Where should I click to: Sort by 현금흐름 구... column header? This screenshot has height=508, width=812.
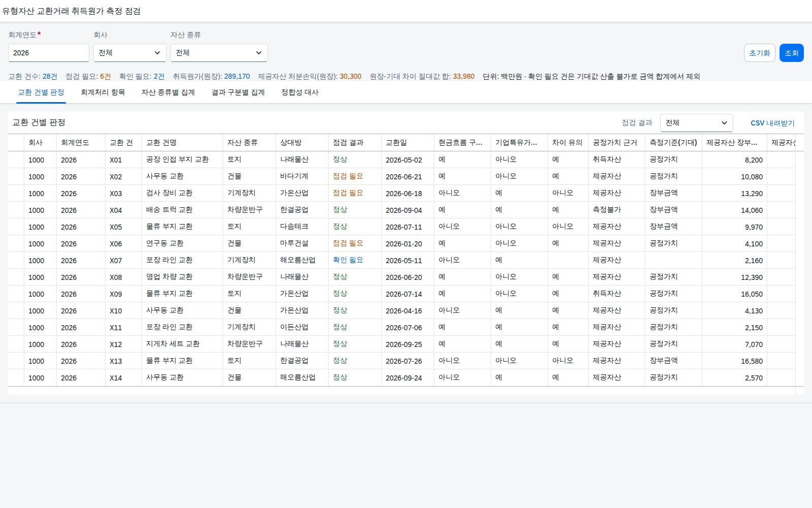[x=463, y=143]
